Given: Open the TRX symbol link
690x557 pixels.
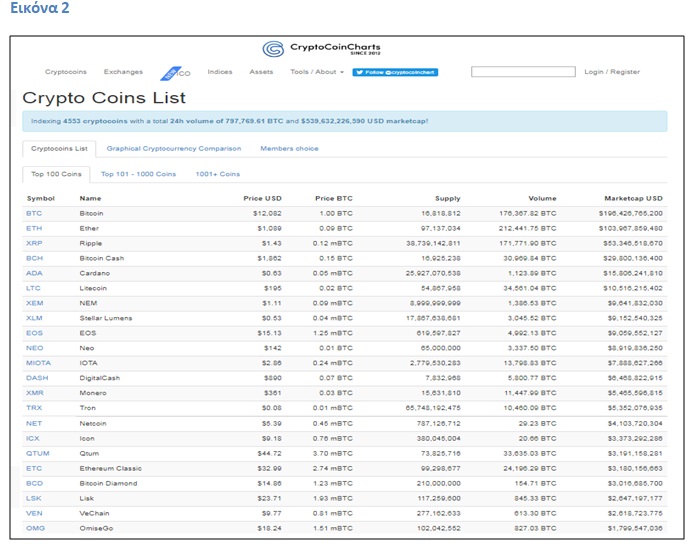Looking at the screenshot, I should (34, 408).
